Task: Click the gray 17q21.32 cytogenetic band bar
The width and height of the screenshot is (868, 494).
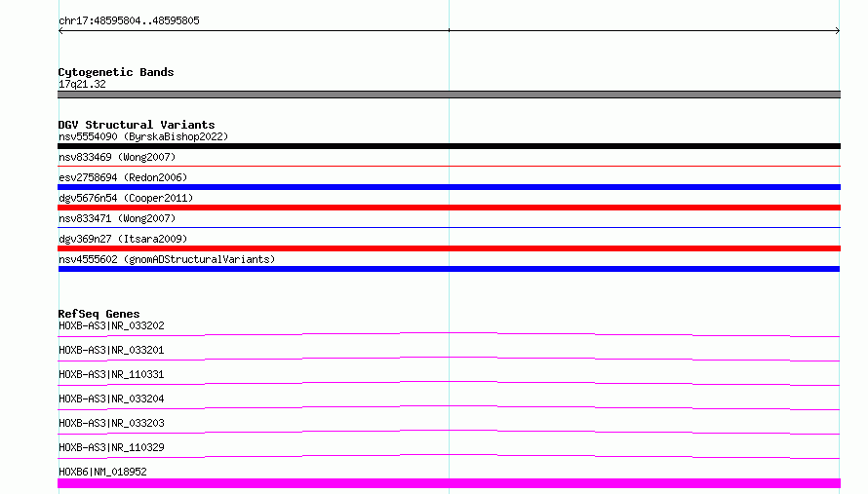Action: pos(449,95)
